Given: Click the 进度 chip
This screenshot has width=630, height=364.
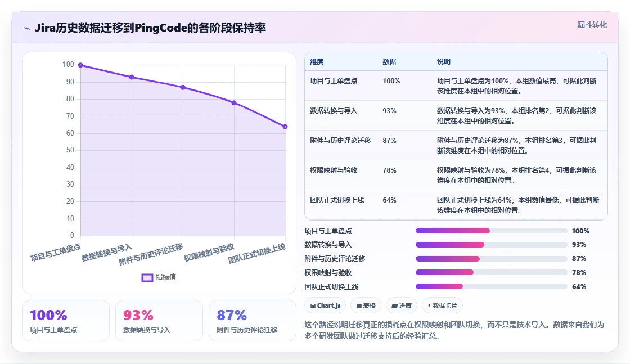Looking at the screenshot, I should tap(402, 305).
